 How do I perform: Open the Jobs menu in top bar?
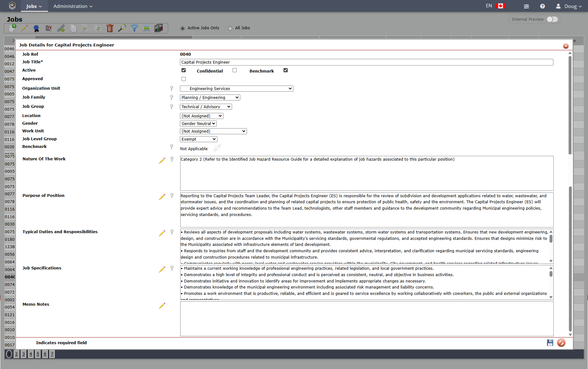click(34, 6)
